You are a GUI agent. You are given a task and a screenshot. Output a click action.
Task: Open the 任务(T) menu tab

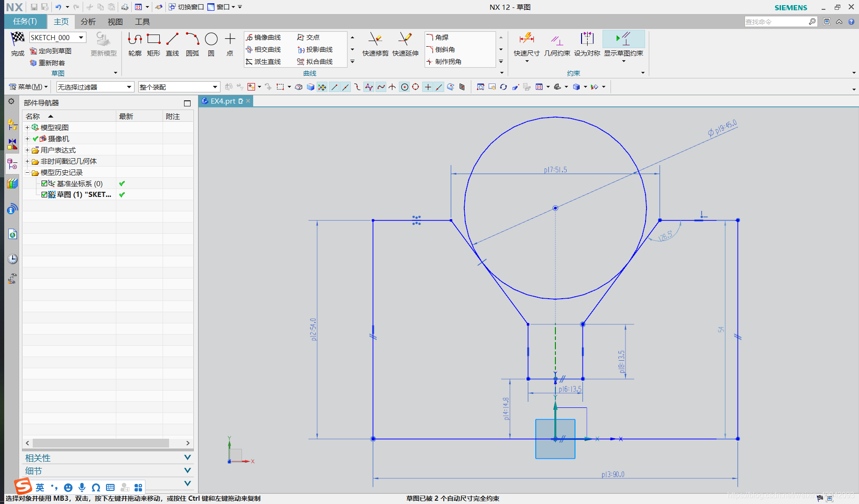coord(25,21)
